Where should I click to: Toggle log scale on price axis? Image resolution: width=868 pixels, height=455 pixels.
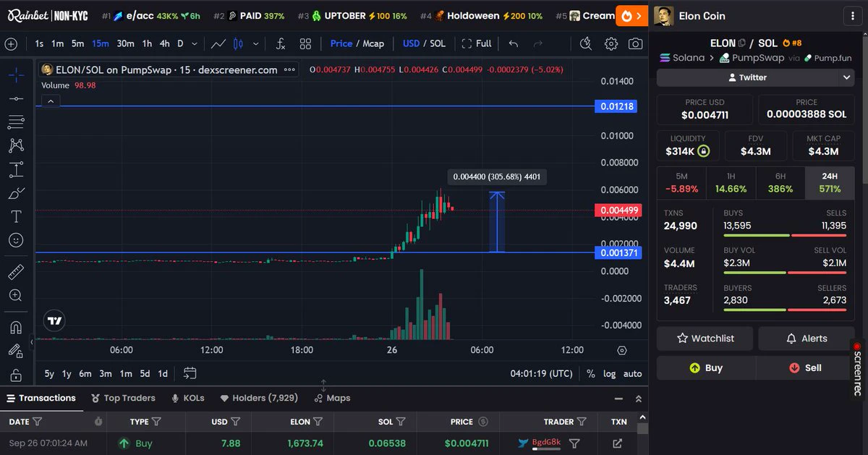(610, 374)
